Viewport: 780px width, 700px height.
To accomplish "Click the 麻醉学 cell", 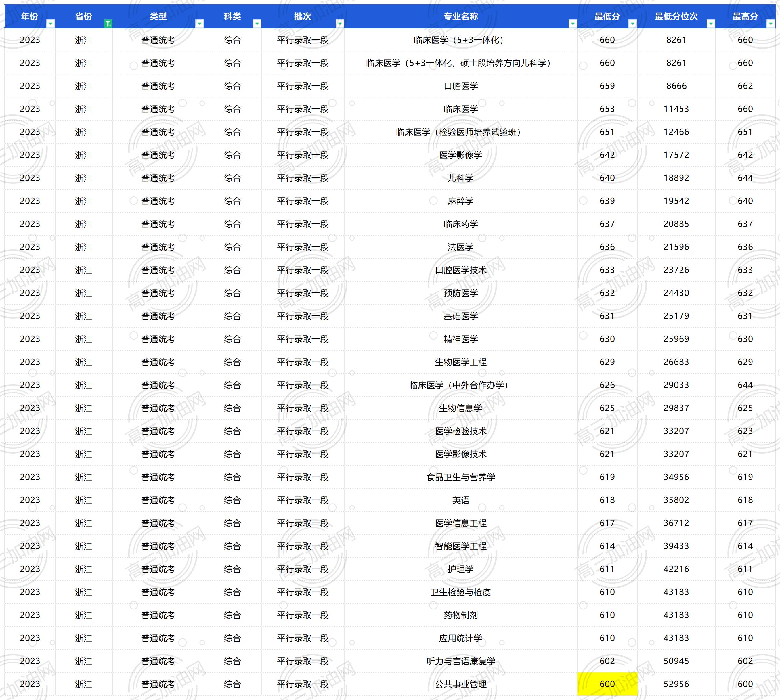I will pos(461,201).
